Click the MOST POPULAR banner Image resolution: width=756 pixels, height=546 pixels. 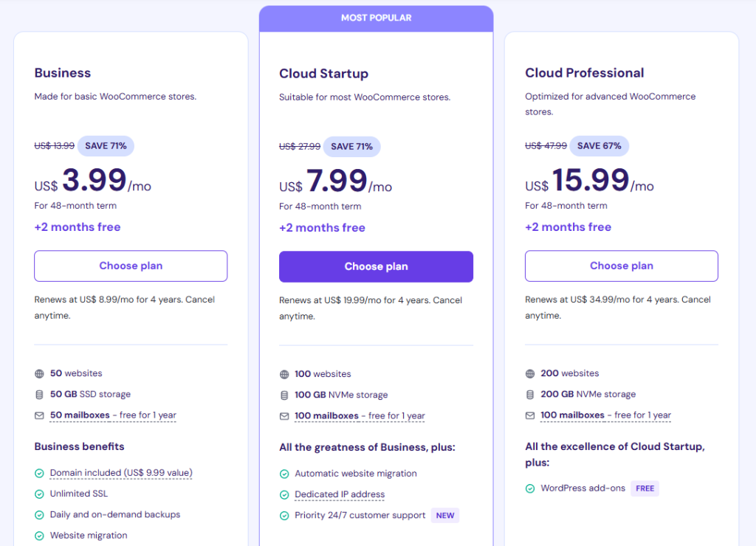pyautogui.click(x=376, y=18)
